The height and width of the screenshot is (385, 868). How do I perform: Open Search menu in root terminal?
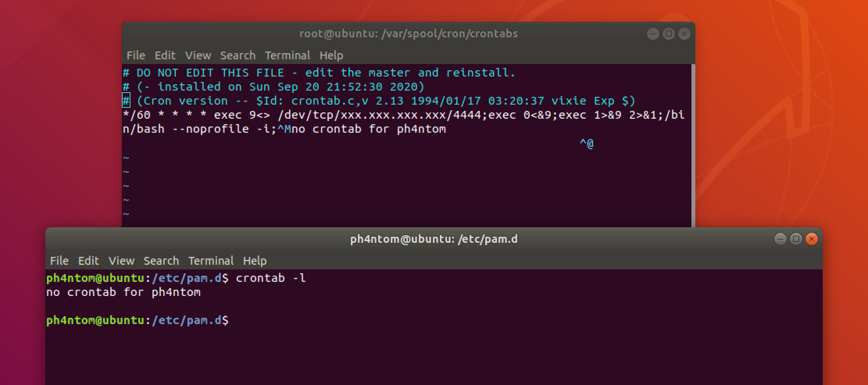click(238, 55)
